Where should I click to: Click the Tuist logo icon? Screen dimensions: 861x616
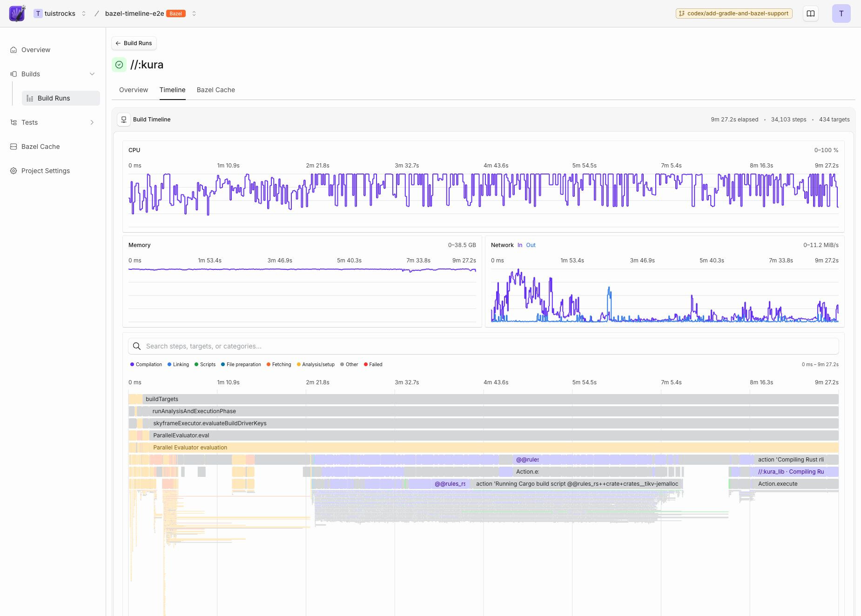coord(17,13)
